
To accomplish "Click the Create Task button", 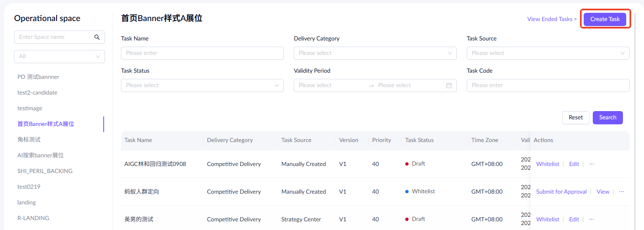I will (x=605, y=19).
